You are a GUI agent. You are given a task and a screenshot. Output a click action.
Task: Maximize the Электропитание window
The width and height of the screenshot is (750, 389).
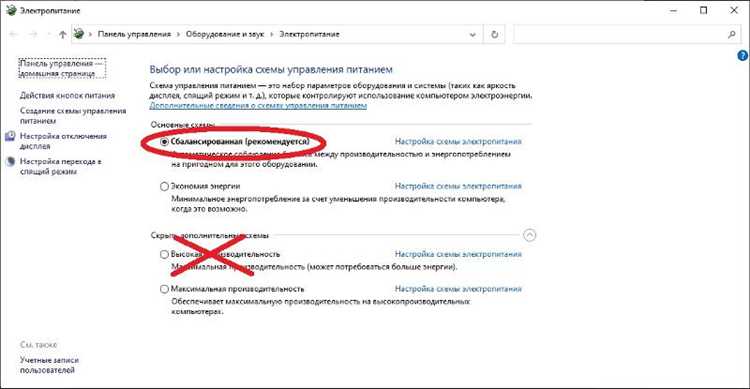704,11
